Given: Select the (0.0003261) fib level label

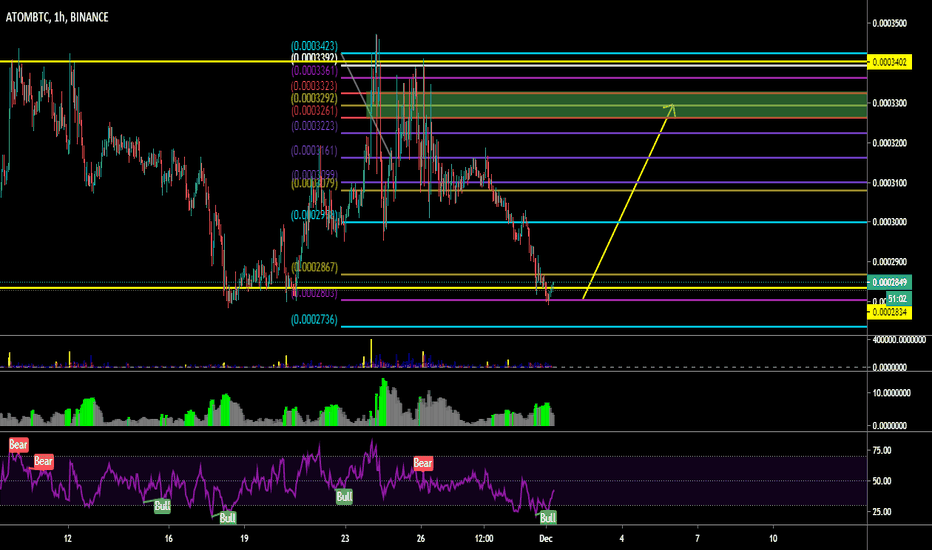Looking at the screenshot, I should (314, 111).
